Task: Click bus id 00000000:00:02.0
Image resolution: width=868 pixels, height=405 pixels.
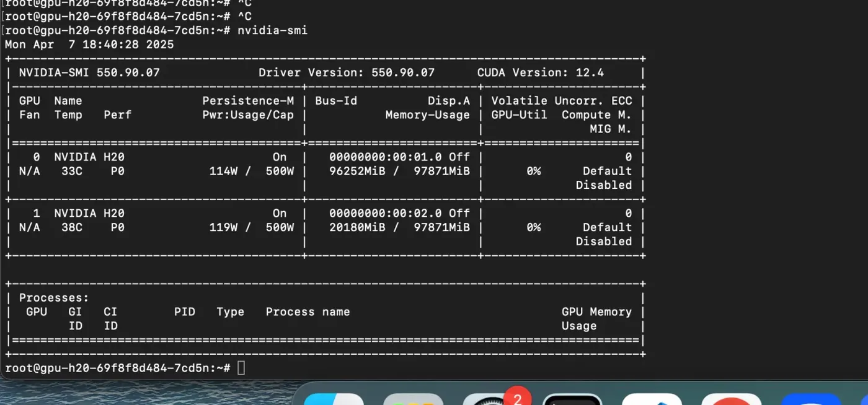Action: 386,213
